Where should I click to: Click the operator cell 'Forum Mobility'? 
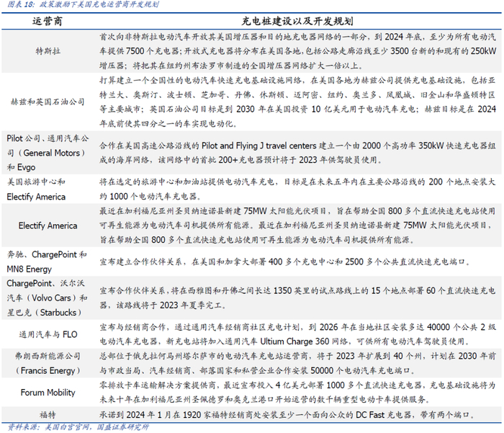[48, 393]
